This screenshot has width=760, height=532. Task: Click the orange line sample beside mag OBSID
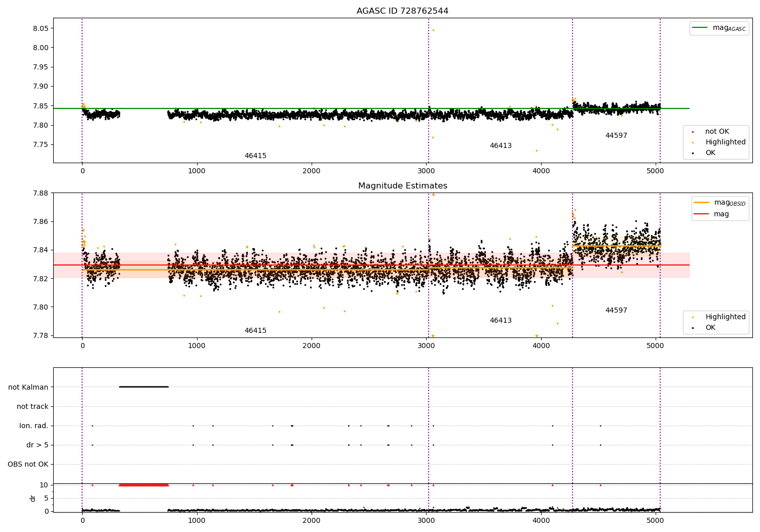[701, 203]
